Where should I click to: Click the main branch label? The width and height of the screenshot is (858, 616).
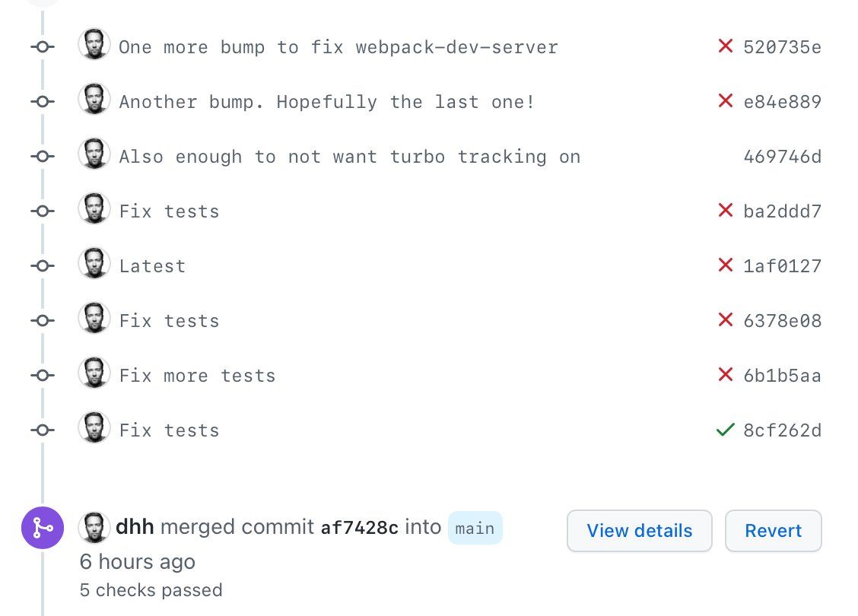(x=475, y=528)
